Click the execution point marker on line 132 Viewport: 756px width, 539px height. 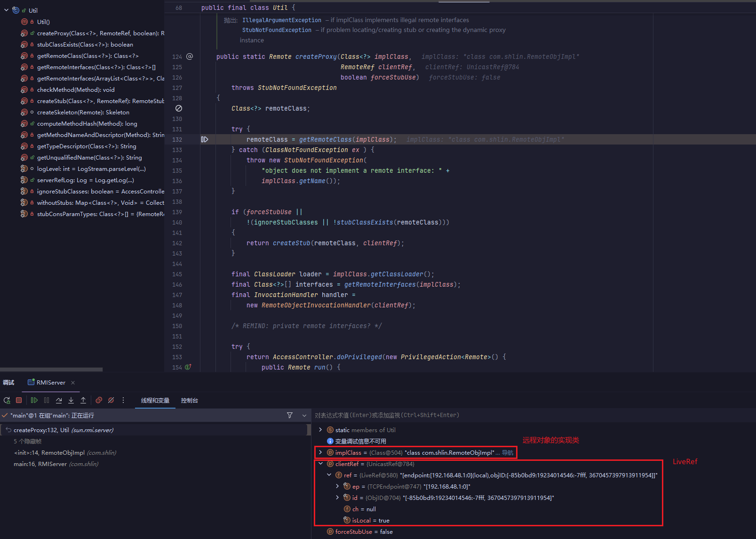tap(205, 139)
